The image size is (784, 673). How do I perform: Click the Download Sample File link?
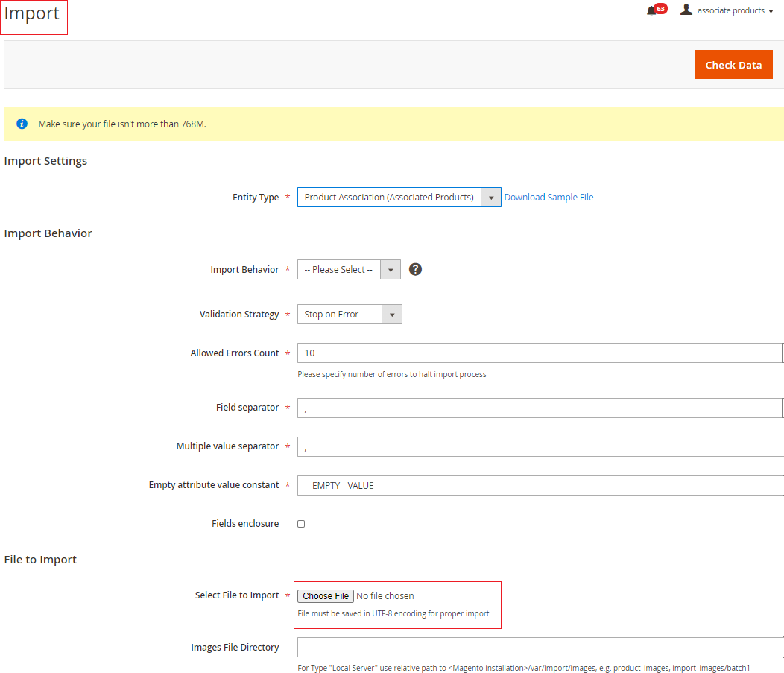coord(549,198)
